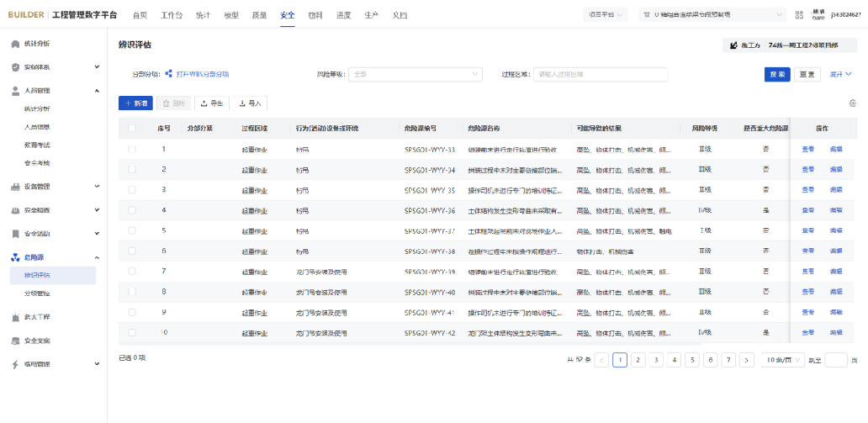The height and width of the screenshot is (423, 868).
Task: Go to previous page arrow in pagination
Action: (x=601, y=361)
